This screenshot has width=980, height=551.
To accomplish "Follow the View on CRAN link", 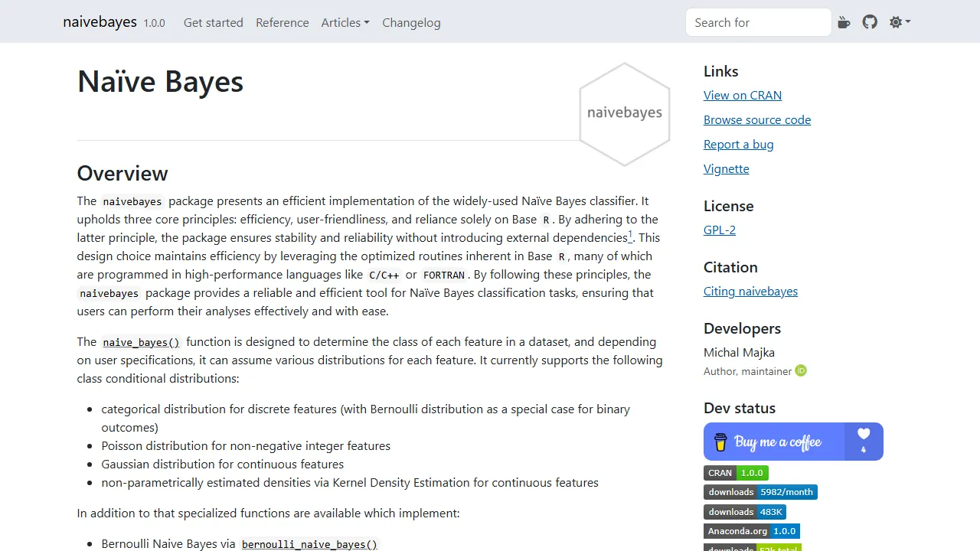I will (742, 95).
